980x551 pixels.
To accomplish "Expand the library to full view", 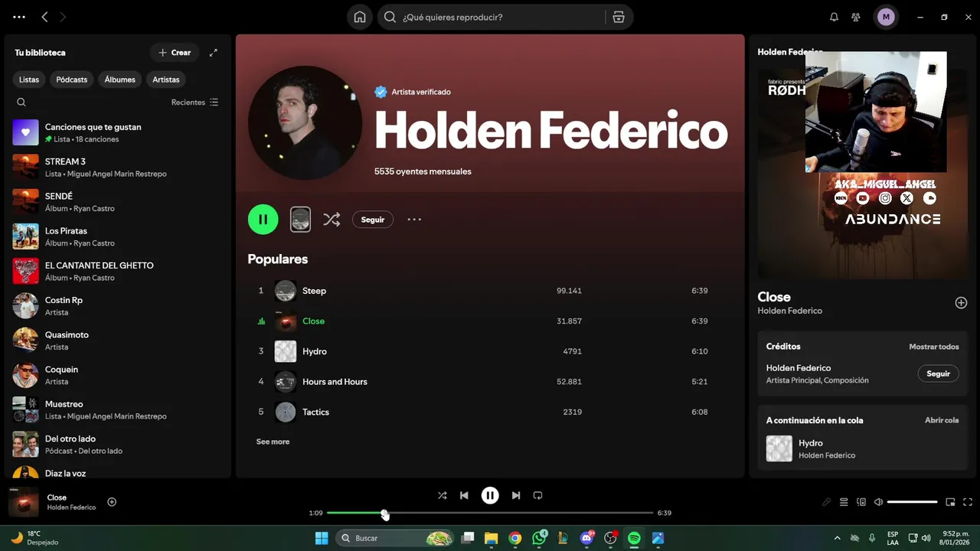I will point(214,53).
